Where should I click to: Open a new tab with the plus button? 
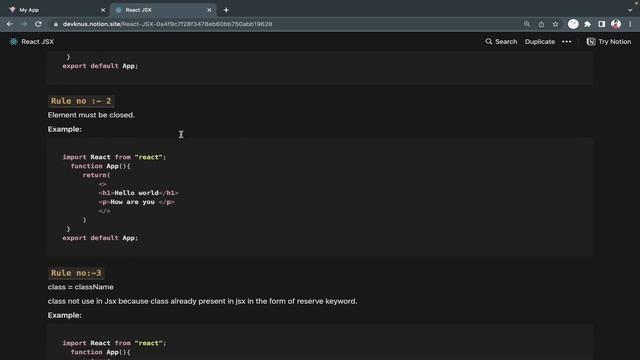(226, 10)
